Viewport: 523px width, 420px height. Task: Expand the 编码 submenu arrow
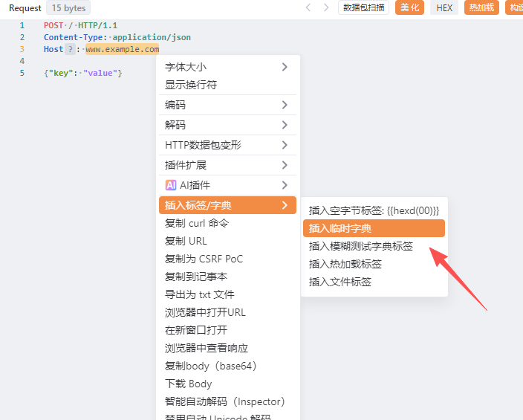[285, 105]
